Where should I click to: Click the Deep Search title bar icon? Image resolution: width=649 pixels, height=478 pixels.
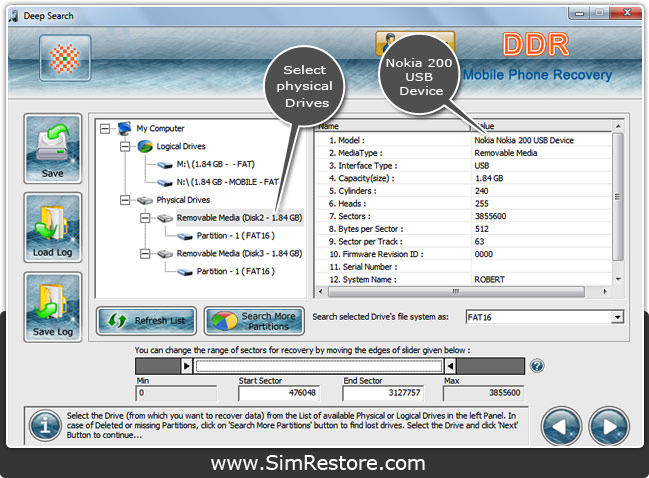14,16
